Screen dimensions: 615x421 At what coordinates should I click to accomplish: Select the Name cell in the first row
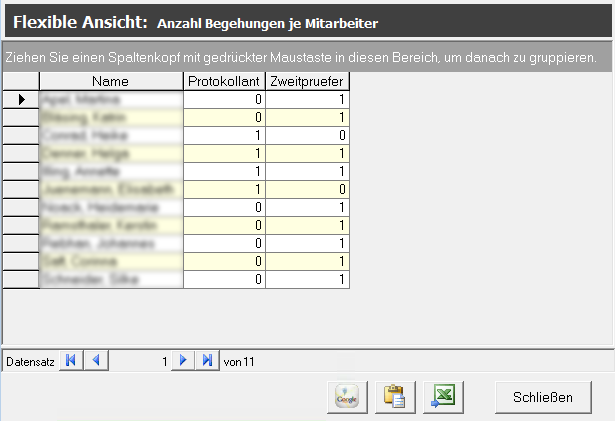pyautogui.click(x=111, y=99)
